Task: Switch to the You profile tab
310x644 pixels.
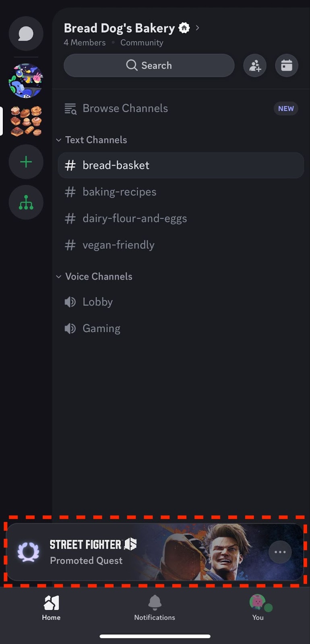Action: (258, 607)
